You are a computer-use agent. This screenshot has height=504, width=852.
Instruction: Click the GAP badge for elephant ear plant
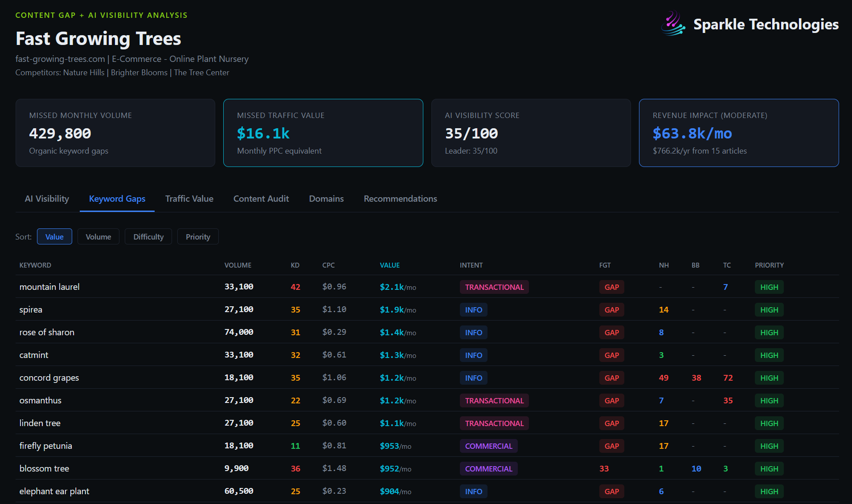click(611, 492)
